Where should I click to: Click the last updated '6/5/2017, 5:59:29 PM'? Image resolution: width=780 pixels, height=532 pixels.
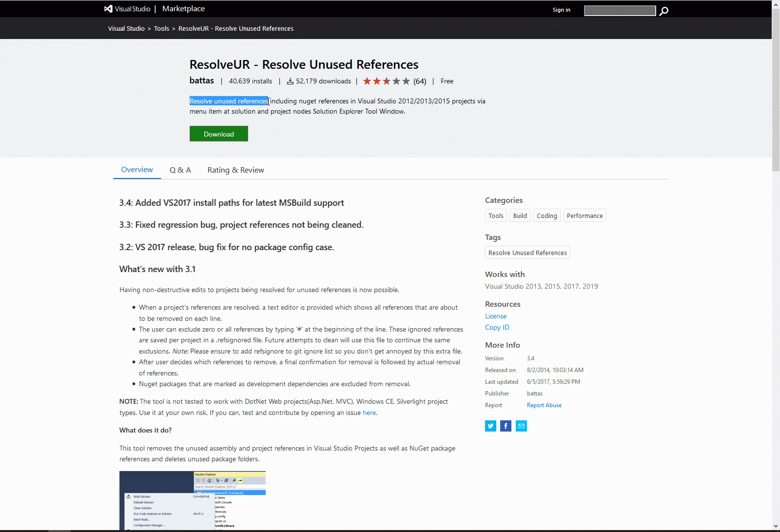(x=553, y=382)
